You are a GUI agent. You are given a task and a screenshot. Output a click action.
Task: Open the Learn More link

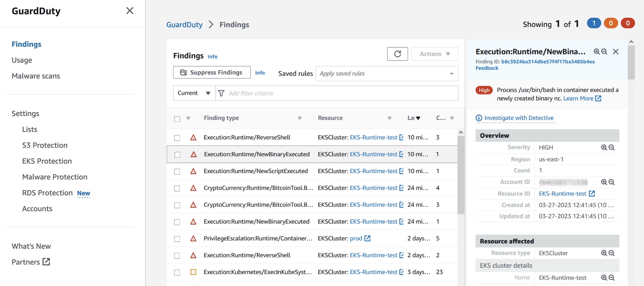coord(578,98)
